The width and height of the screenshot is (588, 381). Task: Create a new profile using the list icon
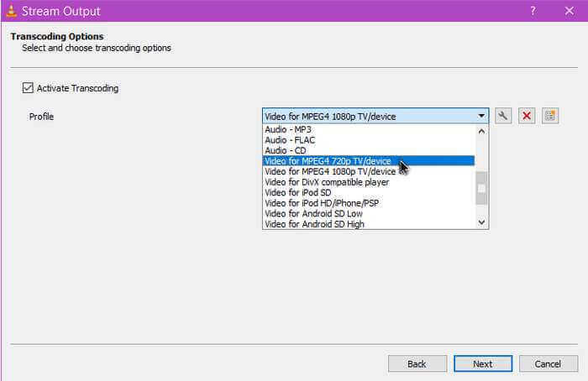point(550,116)
